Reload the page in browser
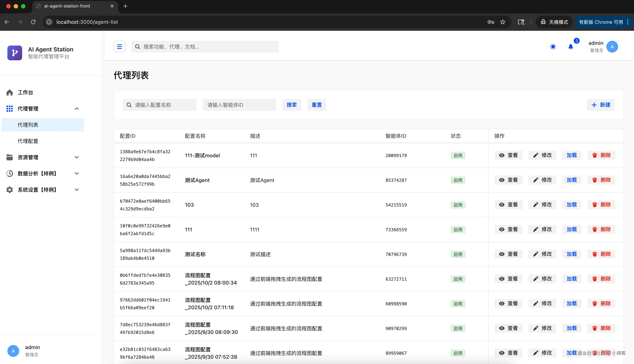634x364 pixels. (33, 22)
